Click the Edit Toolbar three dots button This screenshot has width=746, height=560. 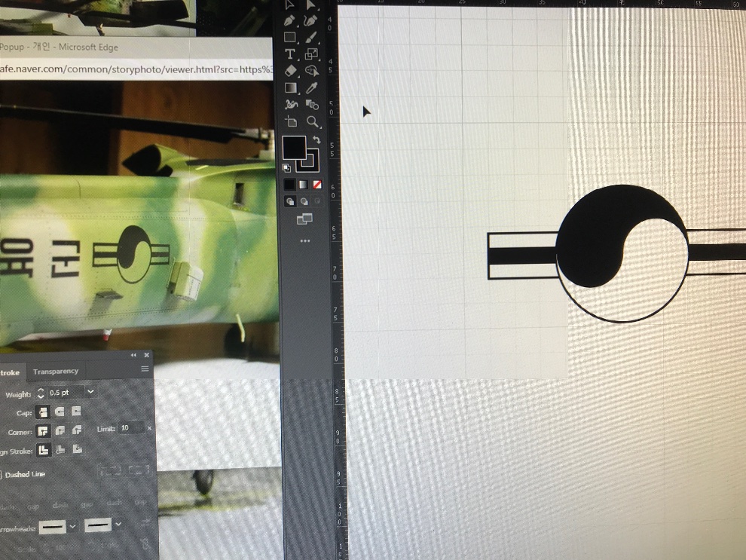point(304,241)
